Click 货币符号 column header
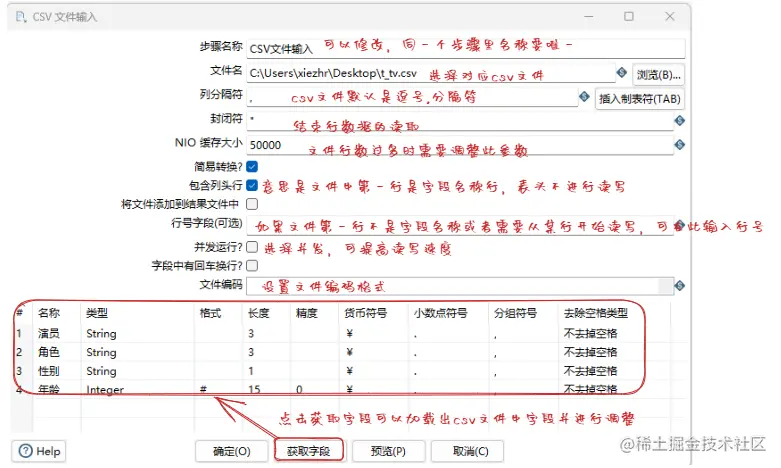The height and width of the screenshot is (468, 781). pos(366,313)
